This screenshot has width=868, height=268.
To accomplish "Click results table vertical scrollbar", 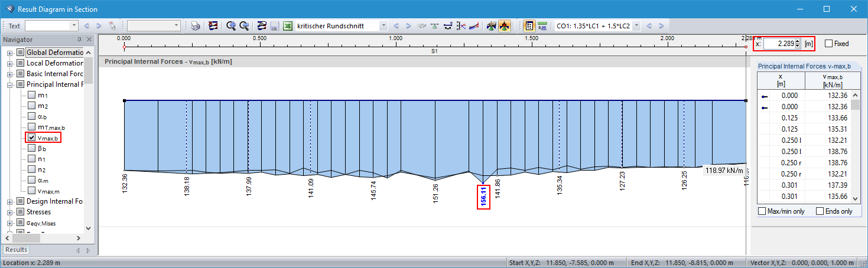I will coord(855,146).
